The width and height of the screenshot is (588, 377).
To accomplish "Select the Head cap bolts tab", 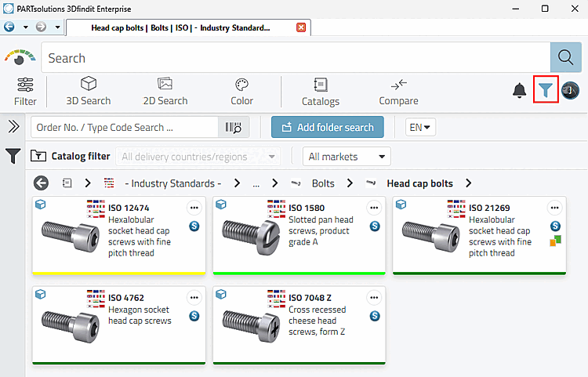I will [x=181, y=27].
